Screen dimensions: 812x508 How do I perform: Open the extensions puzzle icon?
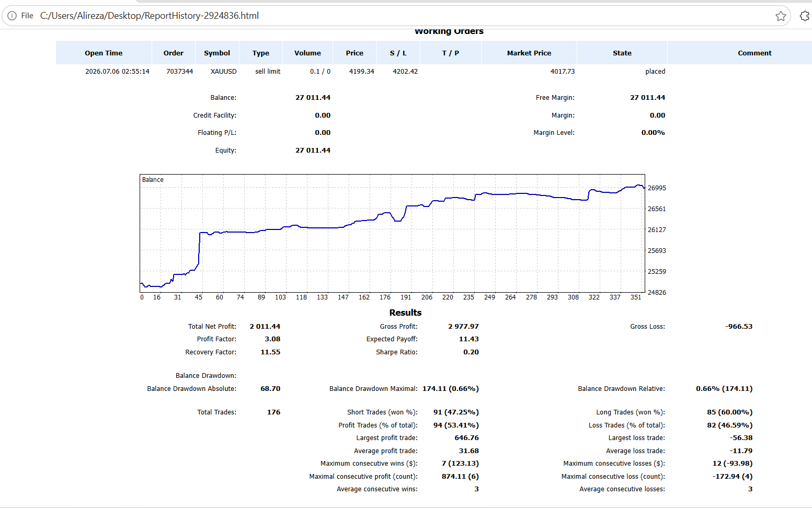point(805,16)
